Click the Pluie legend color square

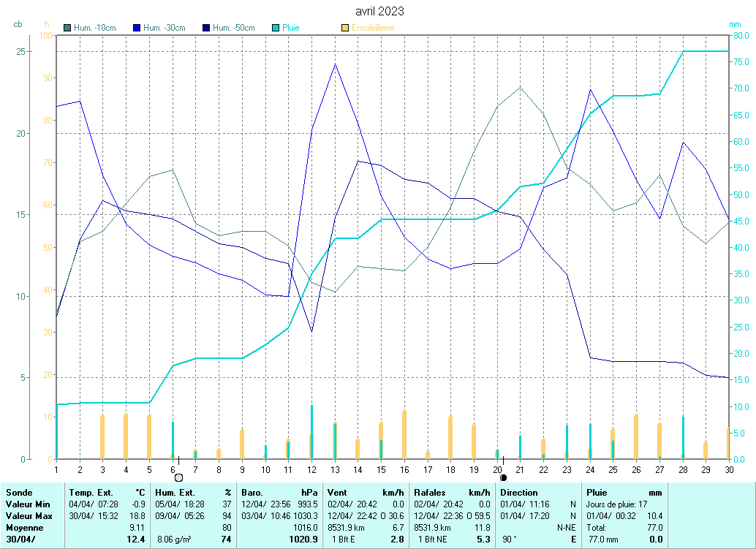click(276, 28)
